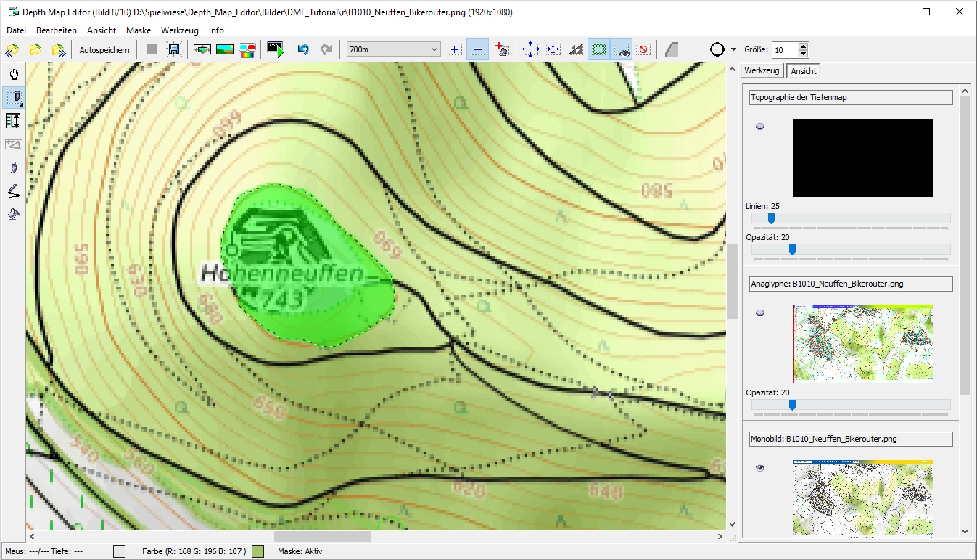The height and width of the screenshot is (560, 977).
Task: Expand the mask with outward arrows icon
Action: click(x=530, y=49)
